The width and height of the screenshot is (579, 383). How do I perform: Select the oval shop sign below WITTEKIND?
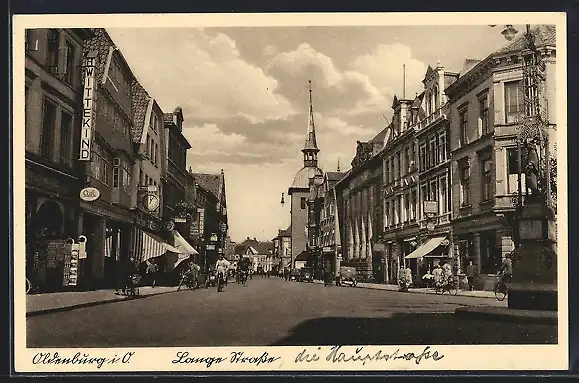click(x=90, y=194)
